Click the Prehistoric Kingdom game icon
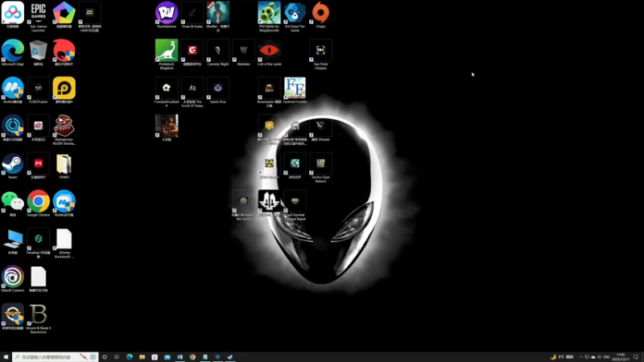Viewport: 644px width, 362px height. point(167,54)
